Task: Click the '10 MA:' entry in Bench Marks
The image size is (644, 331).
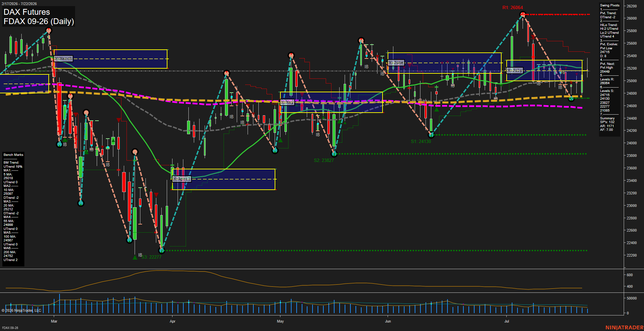Action: point(9,190)
